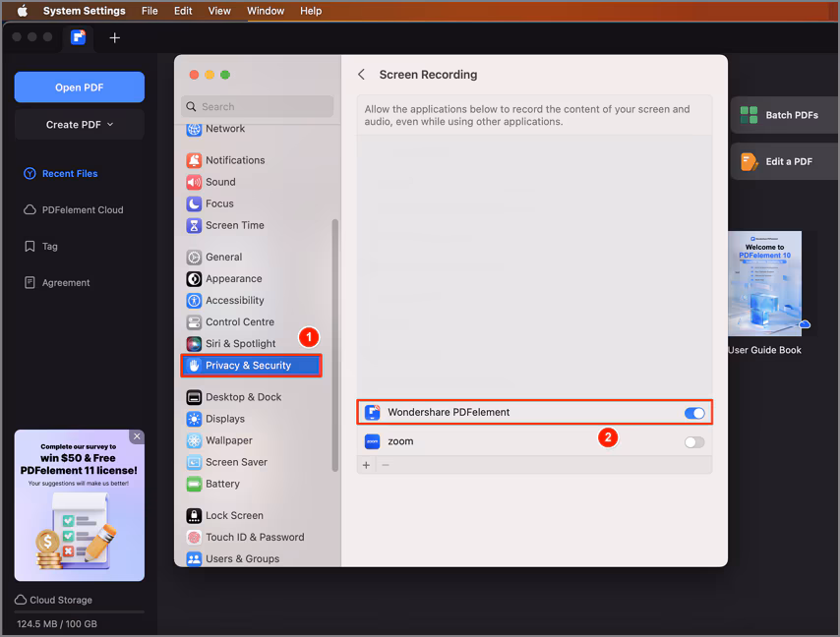Open the Edit menu
The width and height of the screenshot is (840, 637).
tap(183, 11)
